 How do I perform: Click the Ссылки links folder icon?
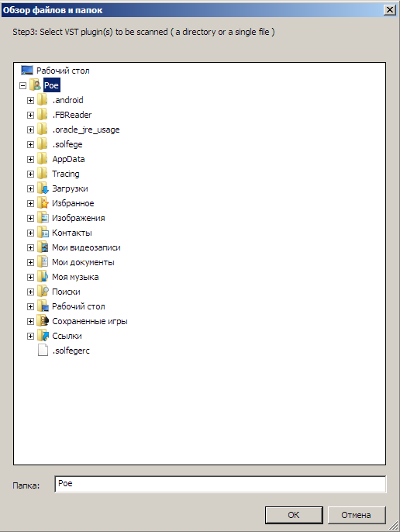pos(43,337)
